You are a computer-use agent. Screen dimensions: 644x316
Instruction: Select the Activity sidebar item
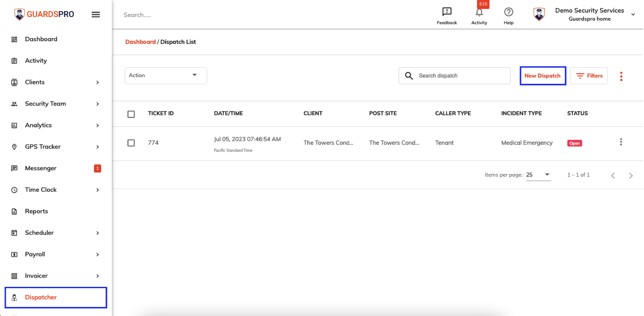(x=36, y=60)
